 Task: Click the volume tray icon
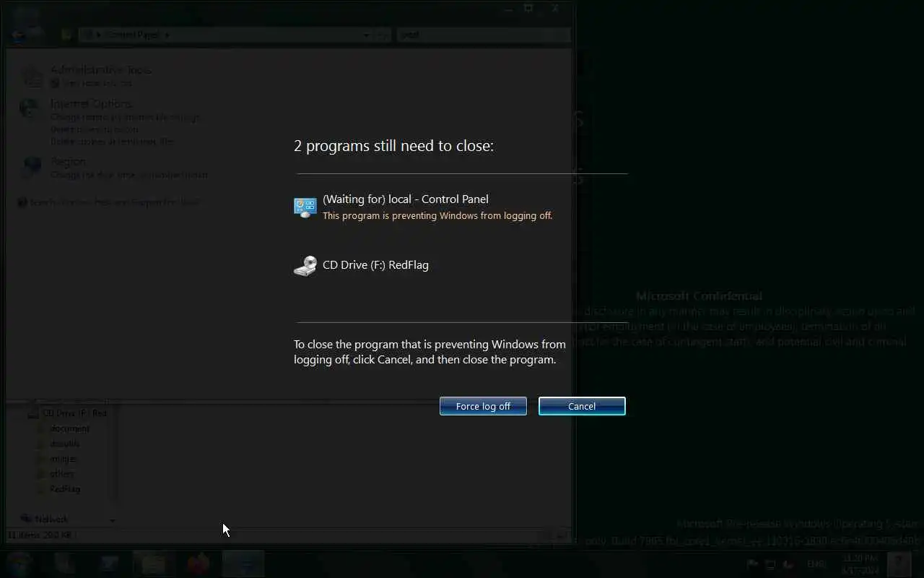pyautogui.click(x=788, y=564)
